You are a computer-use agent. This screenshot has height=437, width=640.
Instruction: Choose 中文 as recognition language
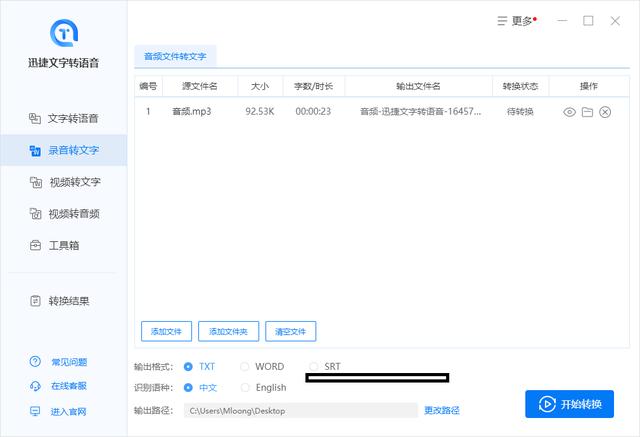[200, 387]
